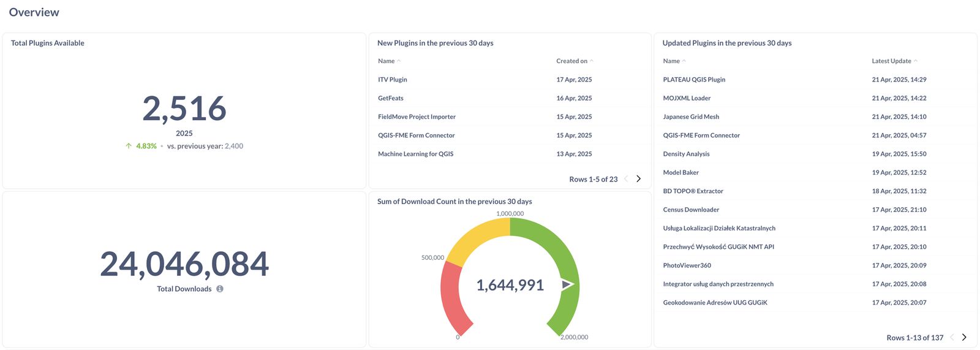Select QGIS-FME Form Connector in New Plugins

click(x=510, y=135)
